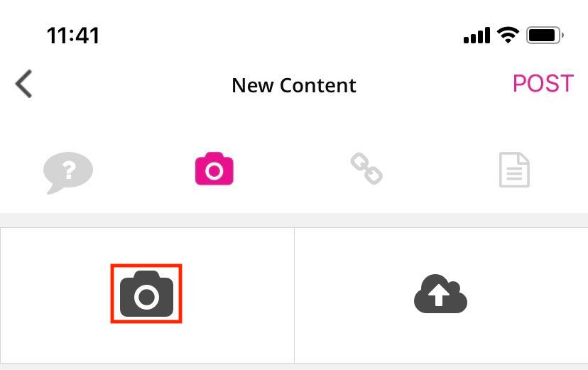Tap the Wi-Fi status icon
Screen dimensions: 588x370
click(508, 36)
